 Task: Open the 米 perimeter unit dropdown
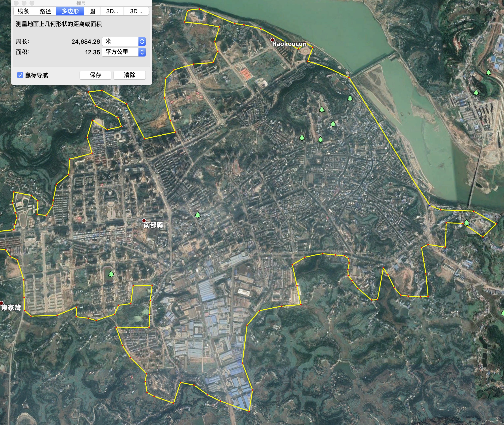[124, 41]
